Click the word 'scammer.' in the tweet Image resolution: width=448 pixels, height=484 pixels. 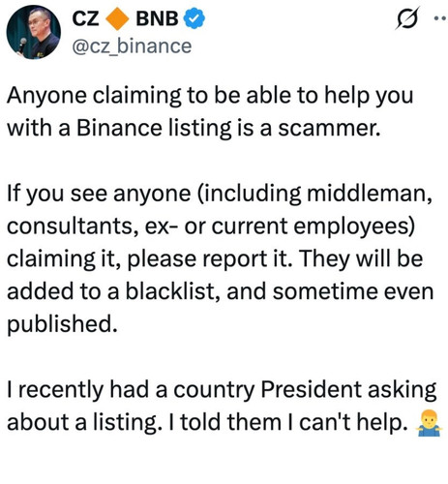tap(329, 129)
